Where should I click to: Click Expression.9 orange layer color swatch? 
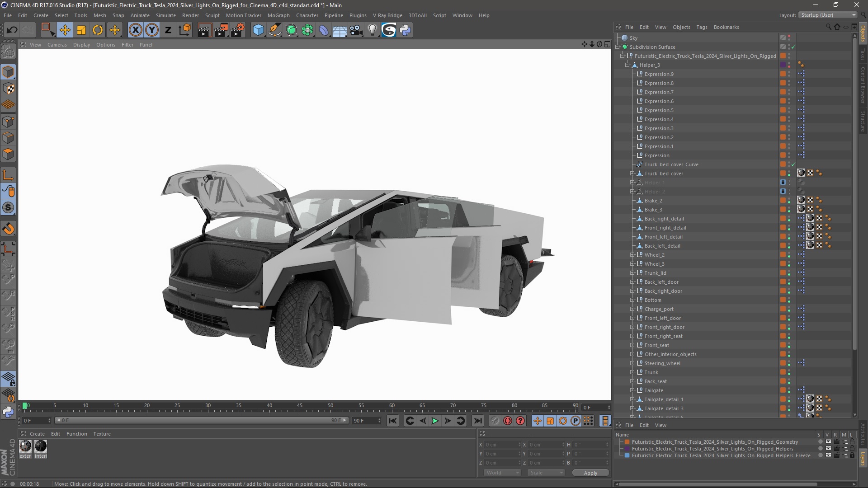tap(783, 74)
